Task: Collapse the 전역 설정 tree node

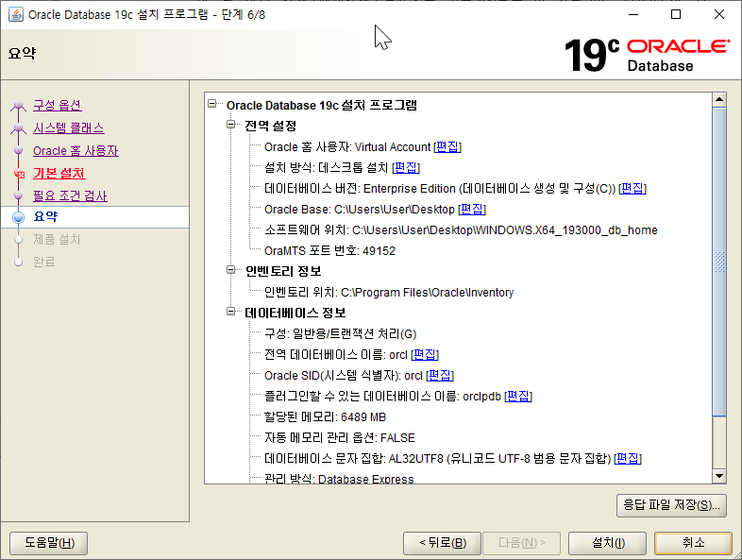Action: pyautogui.click(x=231, y=124)
